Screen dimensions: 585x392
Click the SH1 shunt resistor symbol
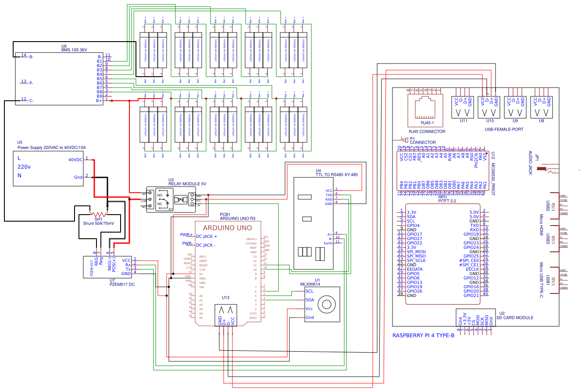[x=98, y=214]
